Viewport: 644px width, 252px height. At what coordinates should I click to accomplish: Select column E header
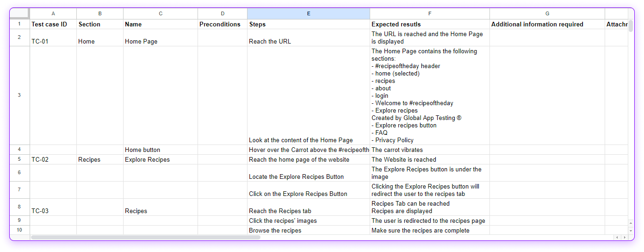click(x=308, y=13)
